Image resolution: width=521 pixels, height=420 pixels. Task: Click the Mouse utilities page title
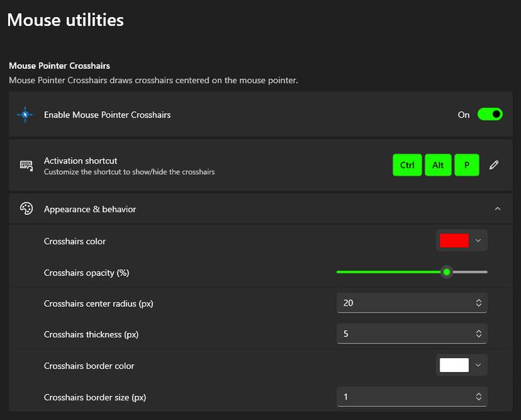tap(66, 20)
